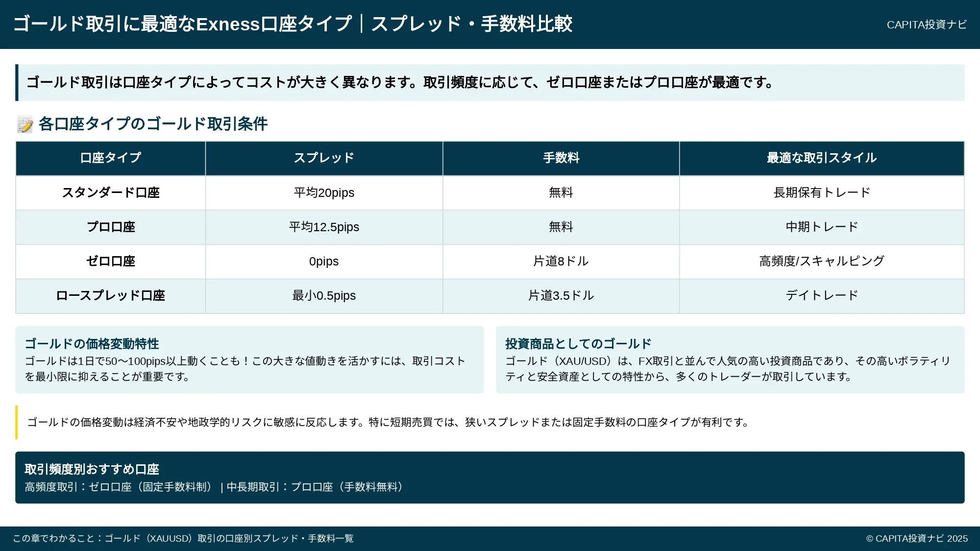The image size is (980, 551).
Task: Click the 中期トレード cell
Action: (x=822, y=227)
